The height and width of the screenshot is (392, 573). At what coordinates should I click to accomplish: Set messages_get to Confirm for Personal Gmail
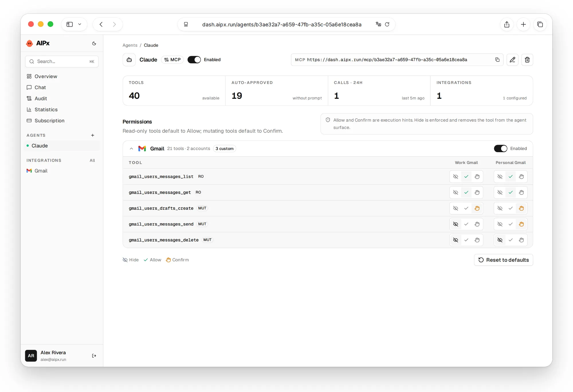[x=521, y=192]
